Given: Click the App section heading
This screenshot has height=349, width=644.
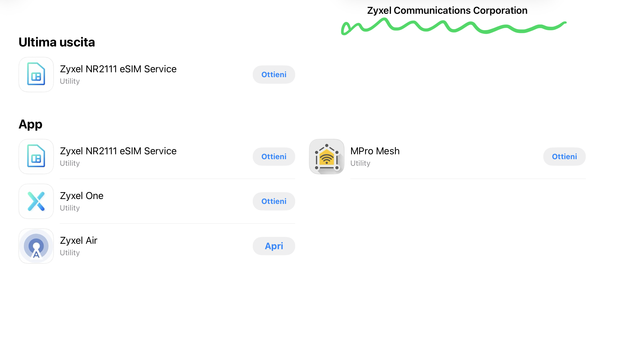Looking at the screenshot, I should point(30,124).
